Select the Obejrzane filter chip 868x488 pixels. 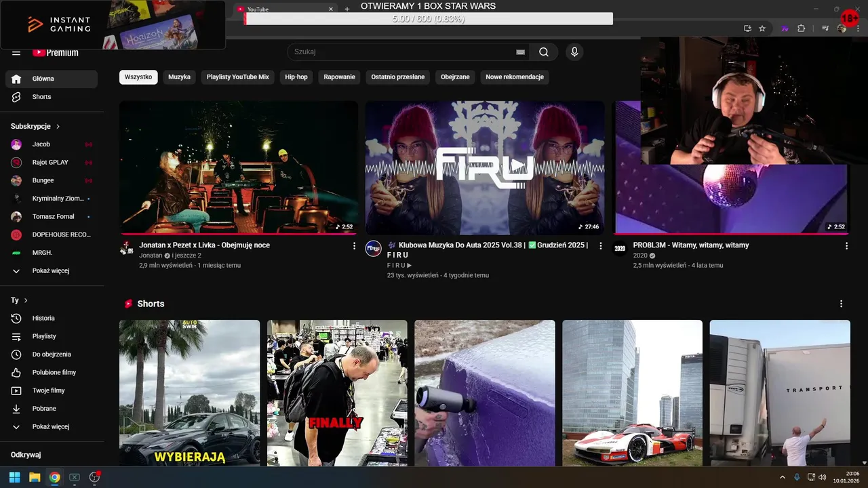click(x=455, y=77)
